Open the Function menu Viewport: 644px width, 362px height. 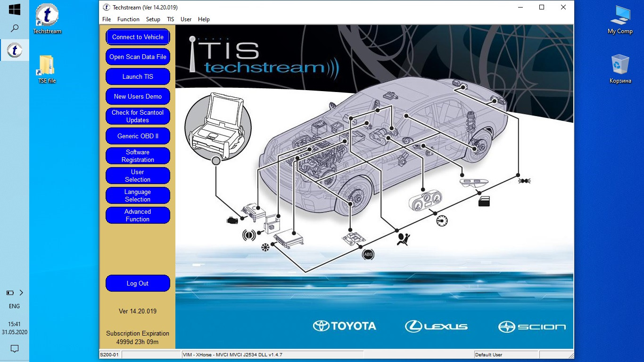click(x=128, y=19)
